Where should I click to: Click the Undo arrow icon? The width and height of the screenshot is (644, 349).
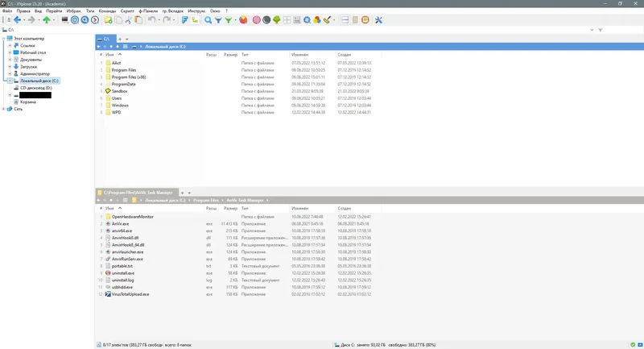(x=151, y=19)
